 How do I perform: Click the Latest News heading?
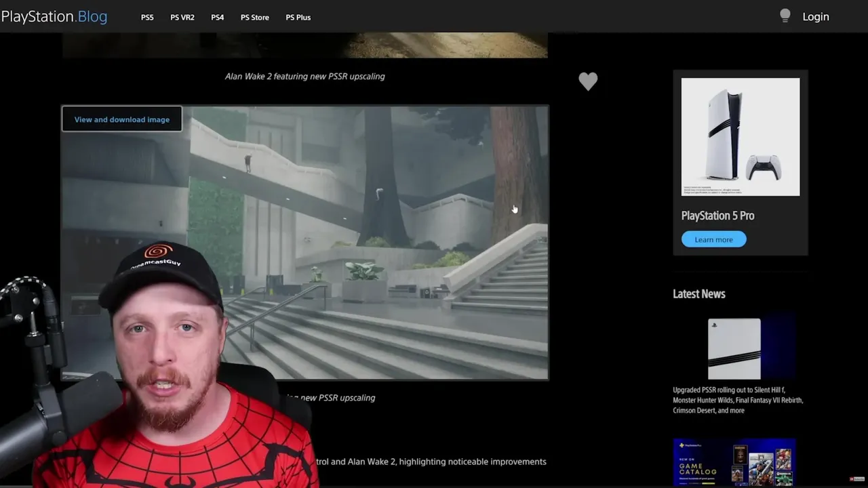point(699,293)
